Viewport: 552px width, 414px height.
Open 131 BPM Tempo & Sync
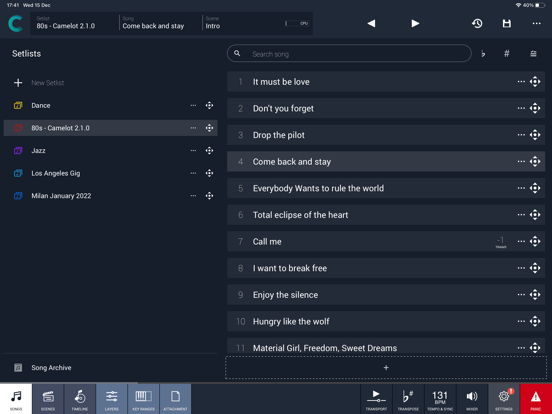440,399
